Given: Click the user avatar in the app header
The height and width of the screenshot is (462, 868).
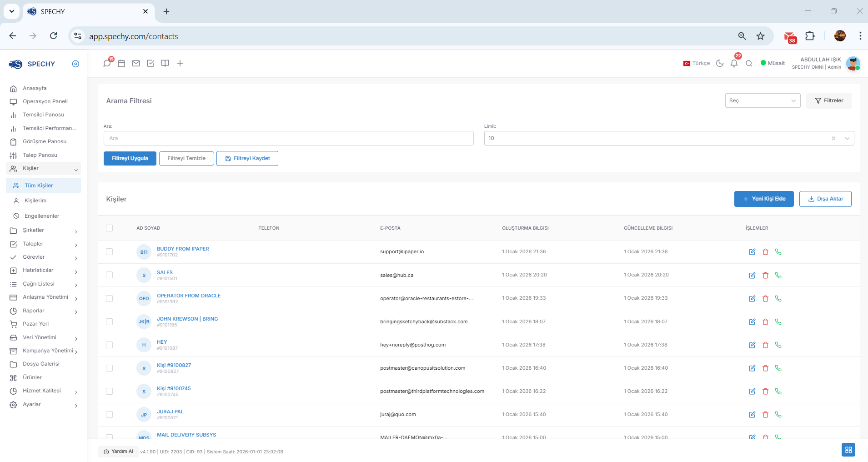Looking at the screenshot, I should tap(853, 64).
